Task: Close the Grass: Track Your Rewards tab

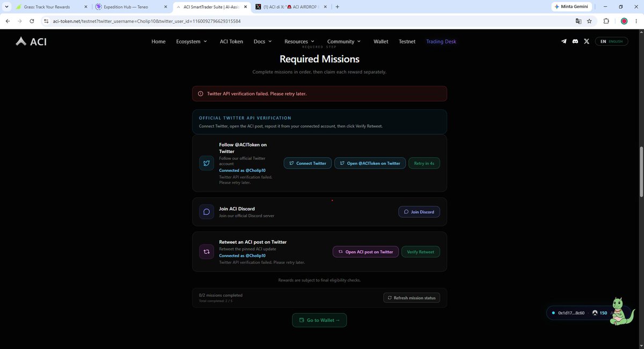Action: 85,7
